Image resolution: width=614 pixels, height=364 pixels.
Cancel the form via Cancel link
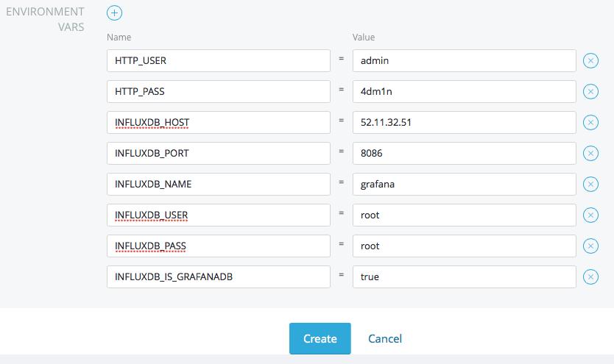(385, 338)
